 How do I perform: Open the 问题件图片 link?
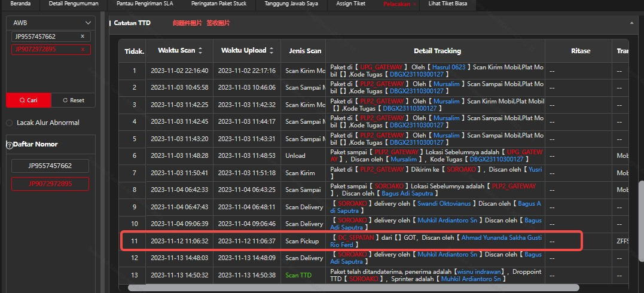pyautogui.click(x=187, y=23)
